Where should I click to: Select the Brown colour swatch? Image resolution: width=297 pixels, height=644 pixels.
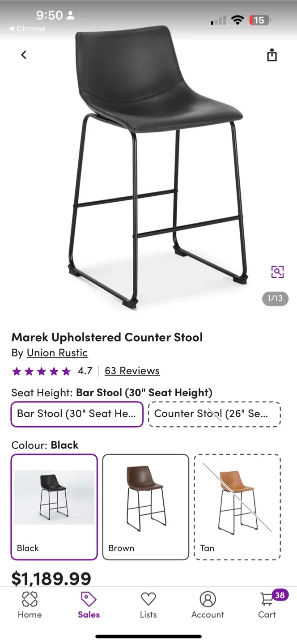(x=145, y=506)
